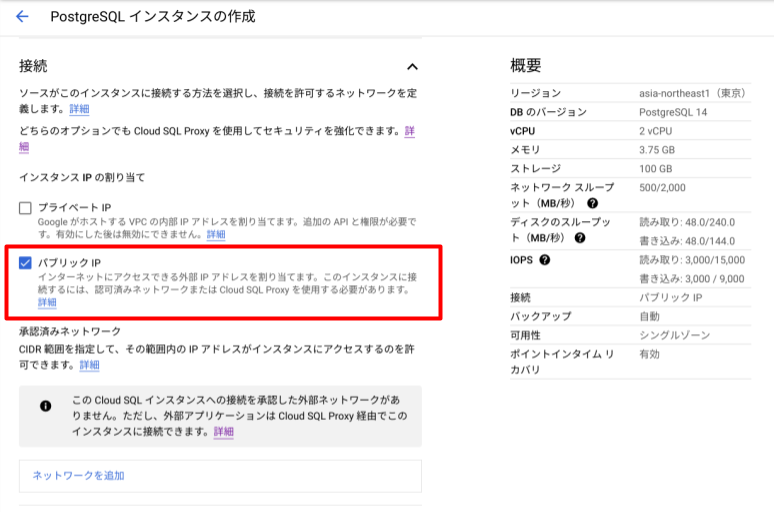Click help icon next to ネットワーク スループット
The image size is (774, 512).
click(x=592, y=203)
